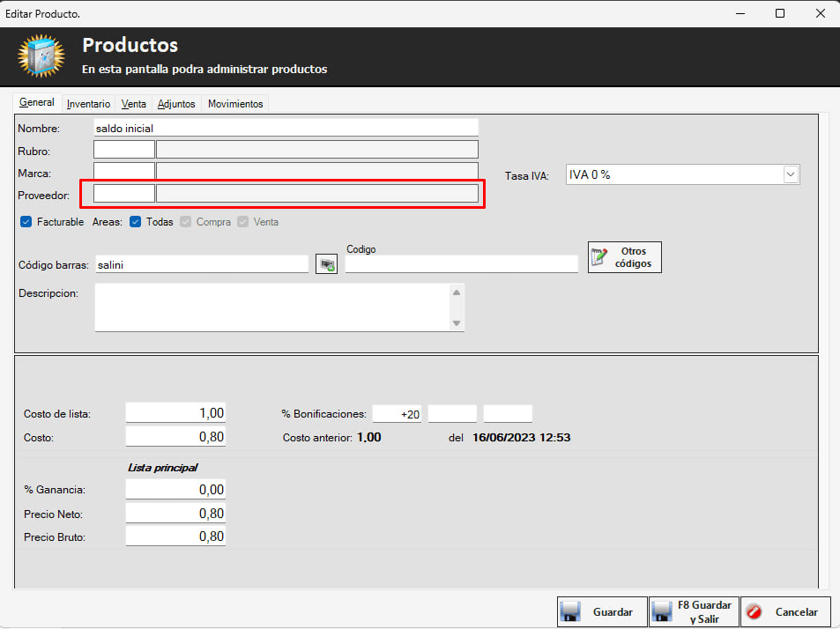The width and height of the screenshot is (840, 629).
Task: Switch to the Inventario tab
Action: [x=88, y=104]
